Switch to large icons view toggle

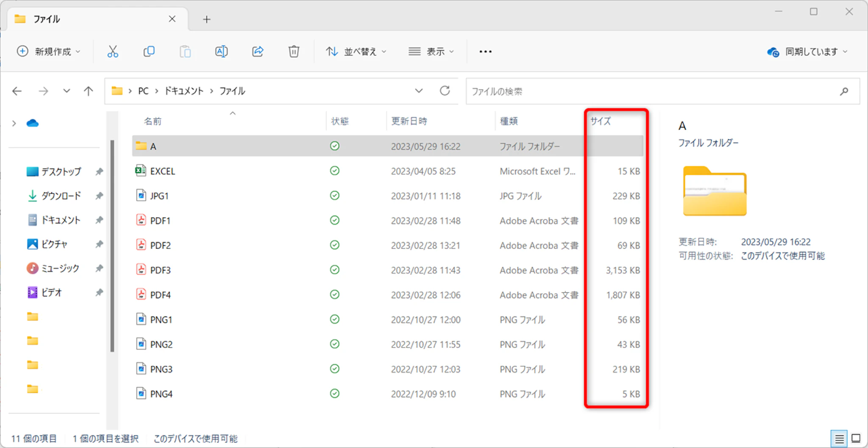pyautogui.click(x=856, y=439)
